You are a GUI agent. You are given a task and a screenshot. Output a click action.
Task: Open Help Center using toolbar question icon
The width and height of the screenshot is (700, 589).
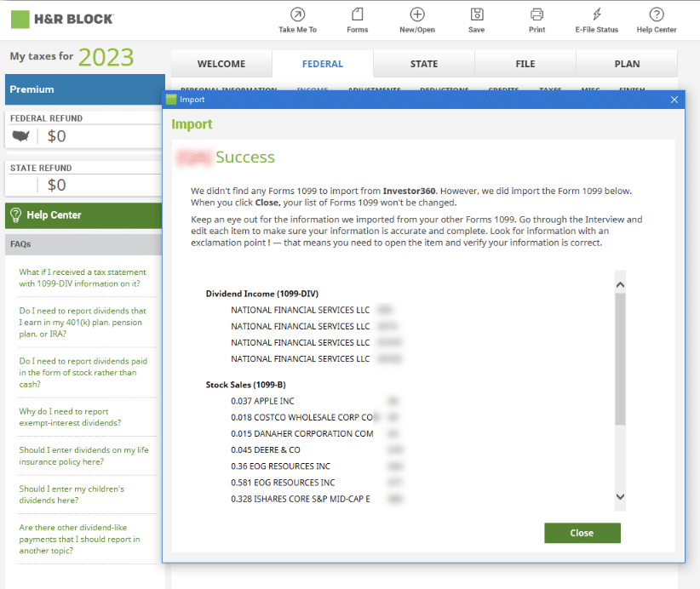tap(656, 20)
